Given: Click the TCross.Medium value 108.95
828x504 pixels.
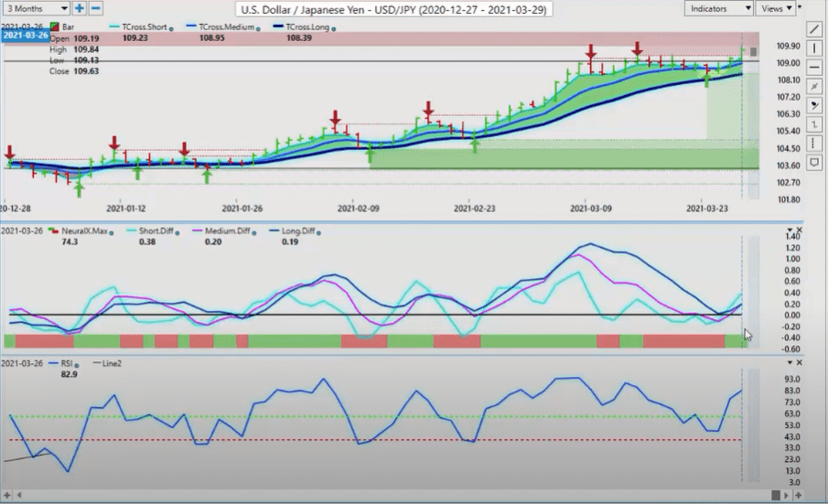Looking at the screenshot, I should tap(211, 38).
